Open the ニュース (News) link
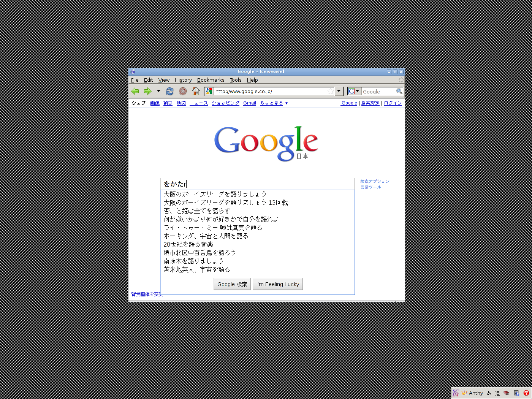532x399 pixels. [x=199, y=103]
